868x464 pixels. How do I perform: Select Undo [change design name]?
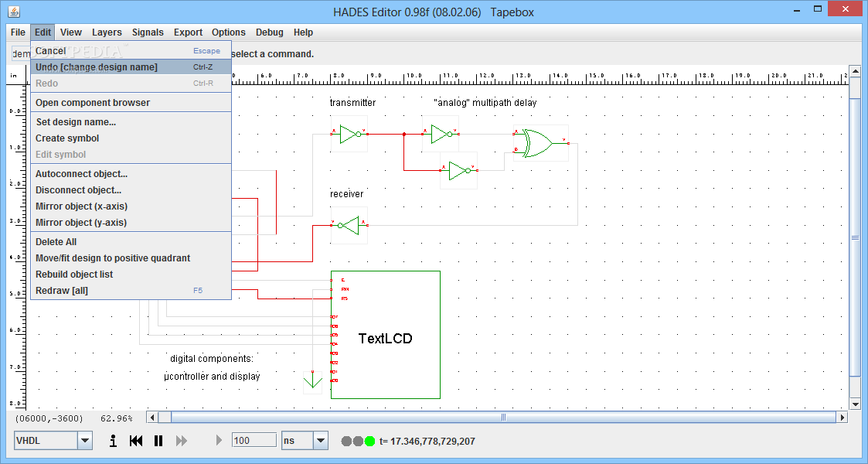[x=131, y=67]
